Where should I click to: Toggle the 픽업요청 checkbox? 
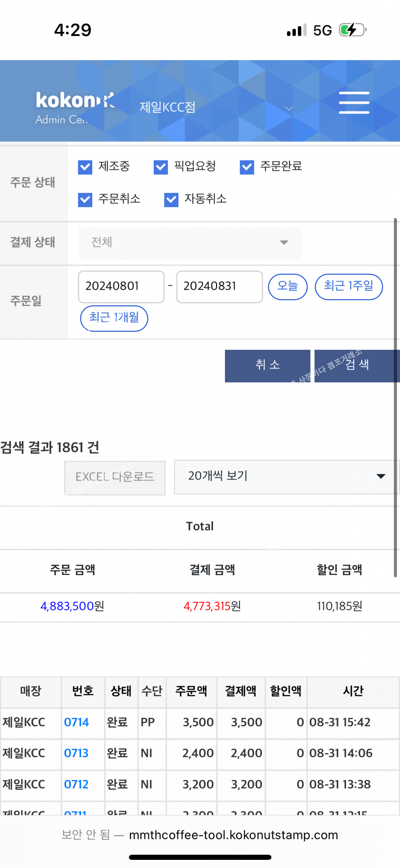click(x=161, y=167)
